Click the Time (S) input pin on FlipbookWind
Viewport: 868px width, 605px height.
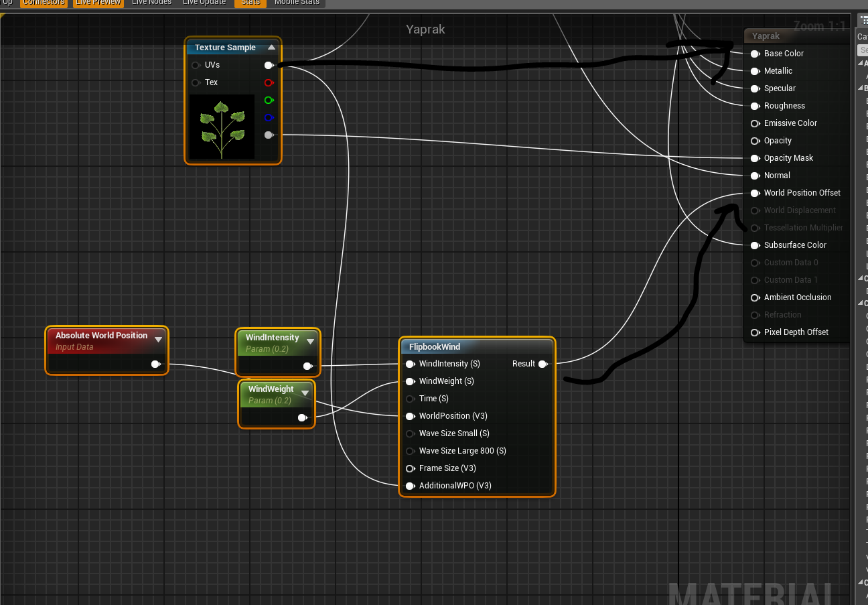click(x=410, y=399)
